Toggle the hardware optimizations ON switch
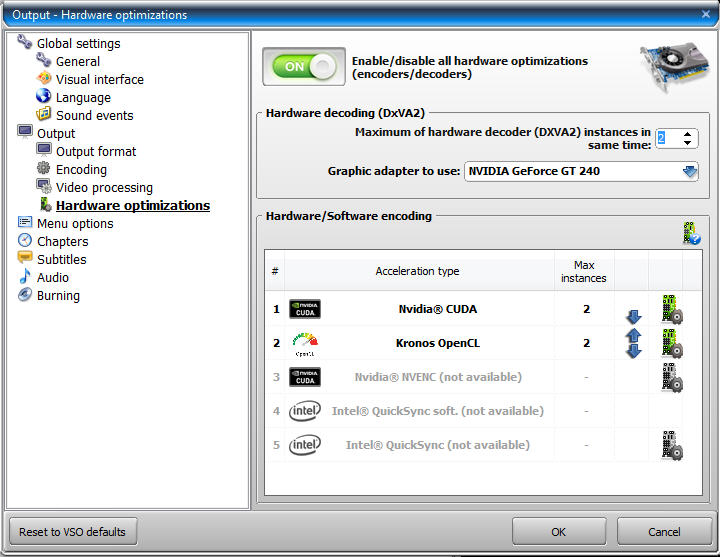The width and height of the screenshot is (720, 557). point(304,67)
